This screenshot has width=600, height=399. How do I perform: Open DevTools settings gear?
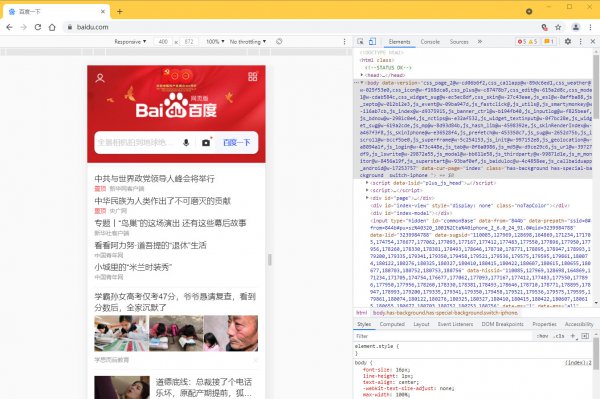click(x=568, y=41)
